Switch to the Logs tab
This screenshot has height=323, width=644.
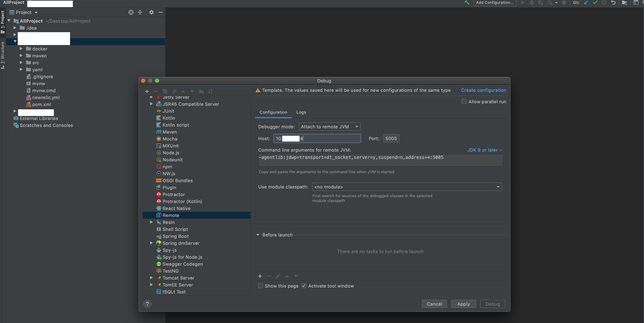point(301,112)
